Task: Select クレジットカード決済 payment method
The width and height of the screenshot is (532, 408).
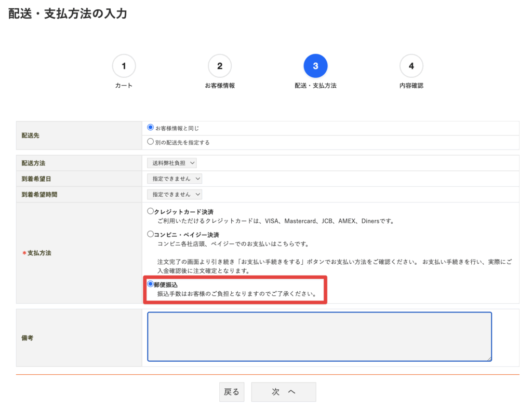Action: [x=149, y=211]
